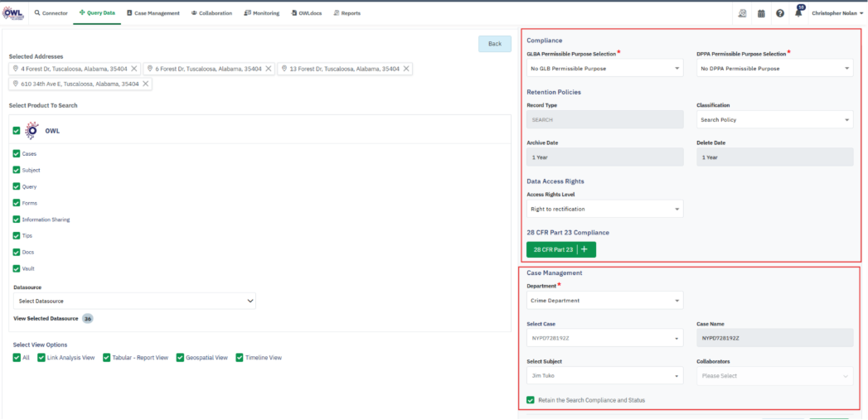
Task: Open the Monitoring tab
Action: coord(262,13)
